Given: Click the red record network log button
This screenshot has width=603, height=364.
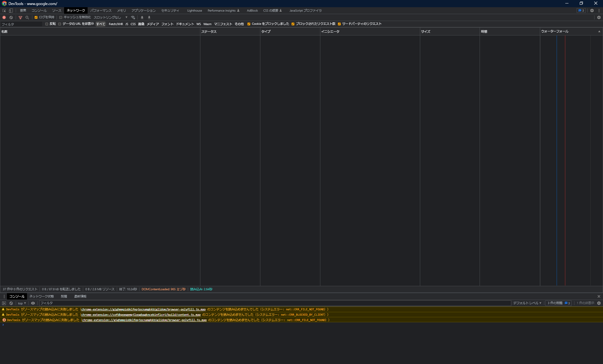Looking at the screenshot, I should pos(4,18).
